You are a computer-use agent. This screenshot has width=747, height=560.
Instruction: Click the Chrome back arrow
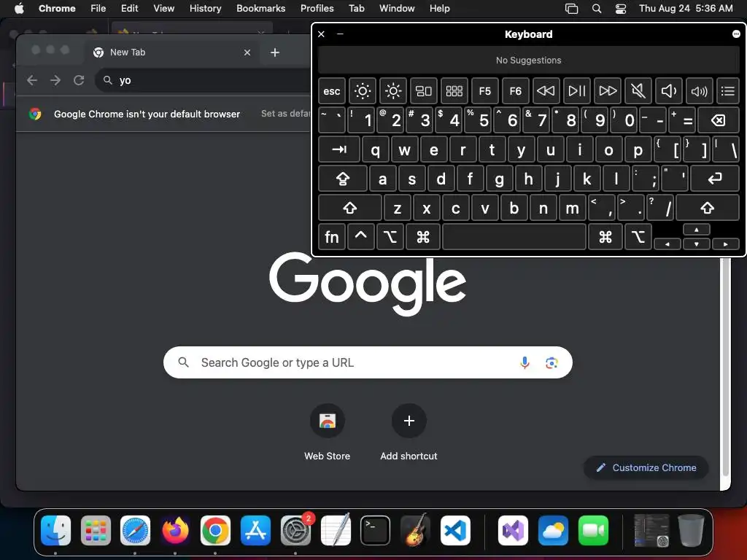[32, 80]
